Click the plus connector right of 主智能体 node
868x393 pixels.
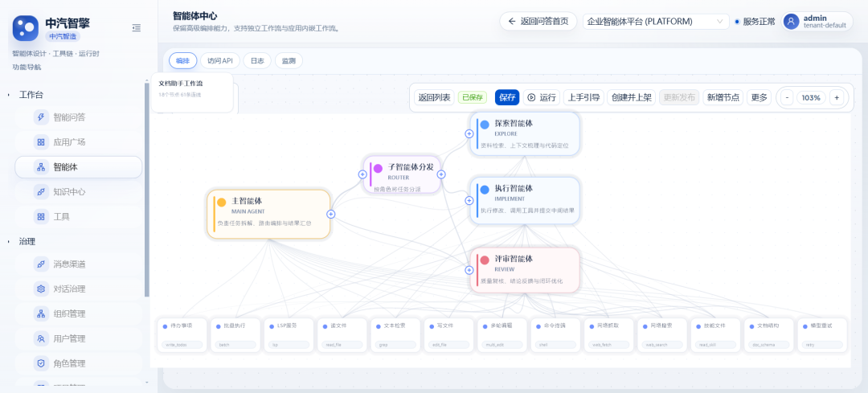(x=330, y=214)
